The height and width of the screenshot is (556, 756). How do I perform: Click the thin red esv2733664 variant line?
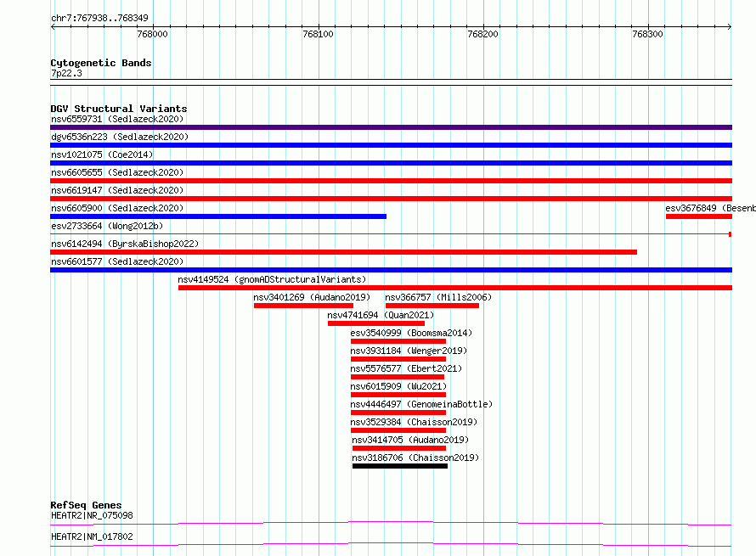pyautogui.click(x=391, y=234)
